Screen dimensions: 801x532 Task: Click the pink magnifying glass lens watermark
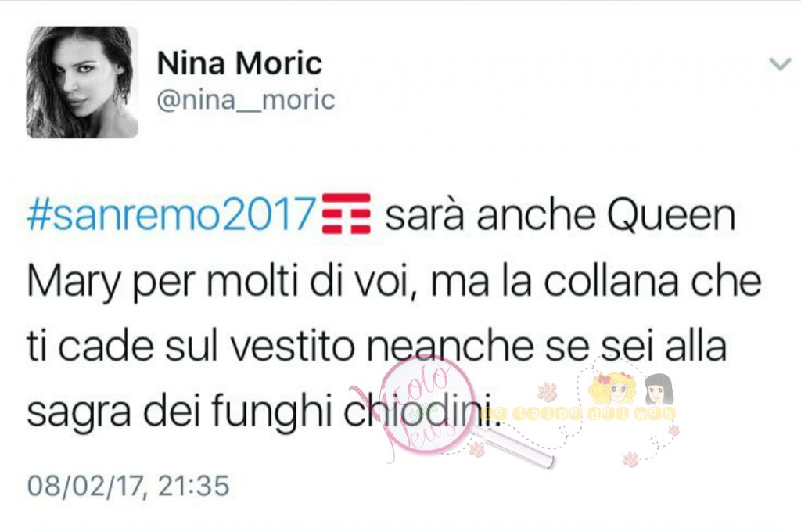point(428,404)
